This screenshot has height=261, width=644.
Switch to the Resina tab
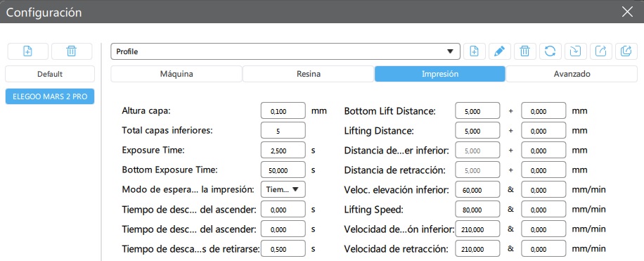coord(308,74)
